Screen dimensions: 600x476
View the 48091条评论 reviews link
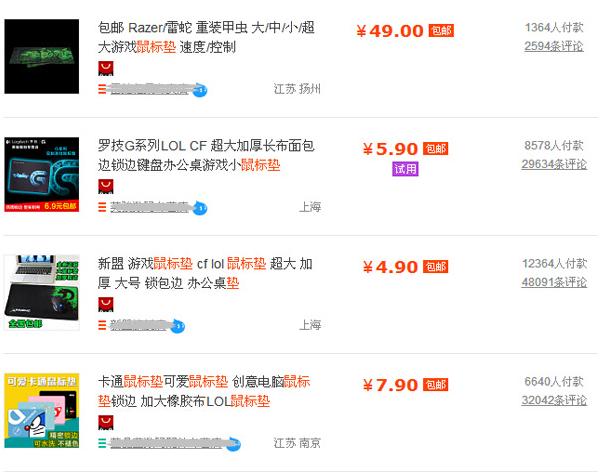point(554,282)
